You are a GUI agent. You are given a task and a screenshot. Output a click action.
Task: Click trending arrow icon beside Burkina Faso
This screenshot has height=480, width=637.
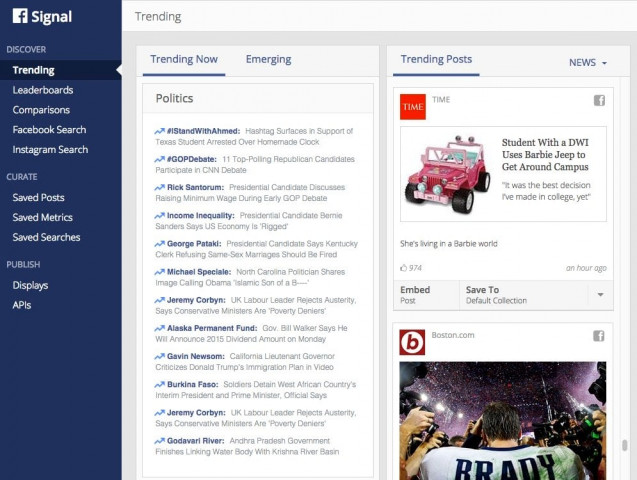159,384
